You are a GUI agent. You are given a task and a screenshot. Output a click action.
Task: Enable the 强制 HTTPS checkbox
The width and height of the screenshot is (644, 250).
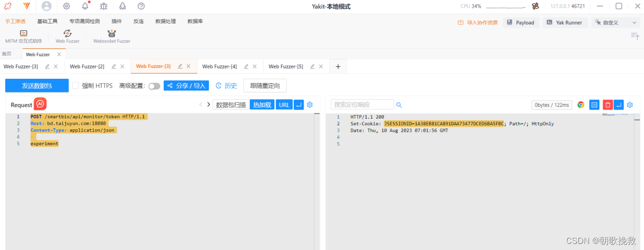pyautogui.click(x=75, y=86)
